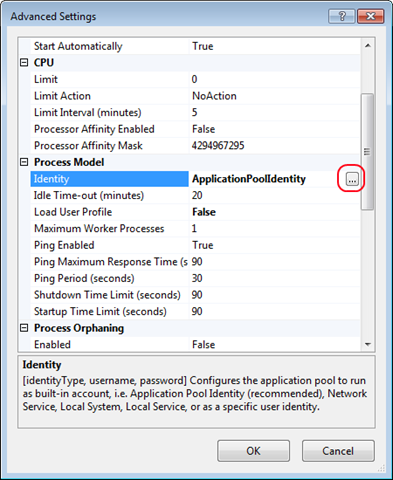Select the Shutdown Time Limit row
Viewport: 393px width, 480px height.
tap(196, 295)
